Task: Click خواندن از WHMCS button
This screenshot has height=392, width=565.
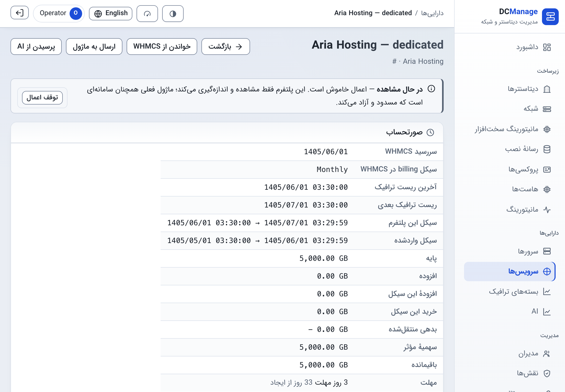Action: click(162, 47)
